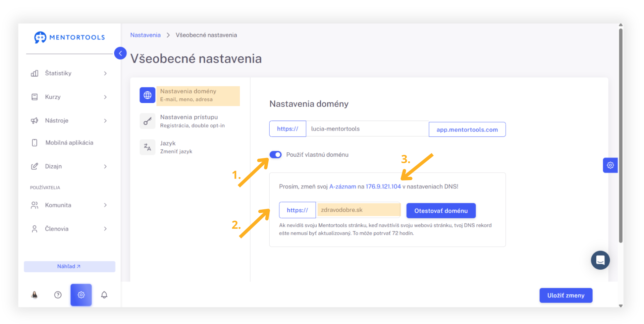Expand the Komunita section
This screenshot has width=644, height=324.
(69, 205)
